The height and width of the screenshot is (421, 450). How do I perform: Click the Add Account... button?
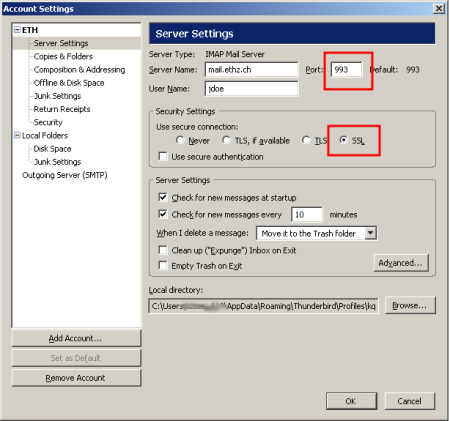(x=76, y=338)
